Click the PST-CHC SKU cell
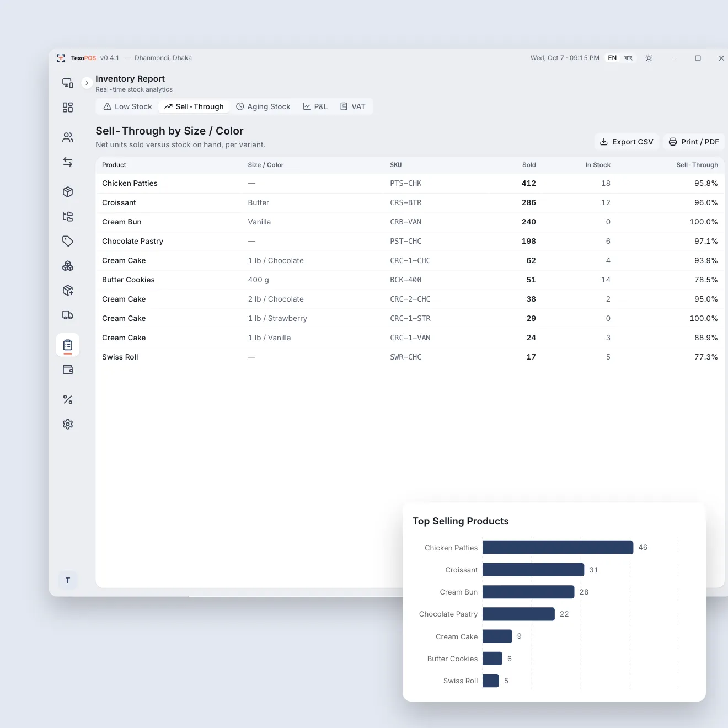 coord(406,241)
